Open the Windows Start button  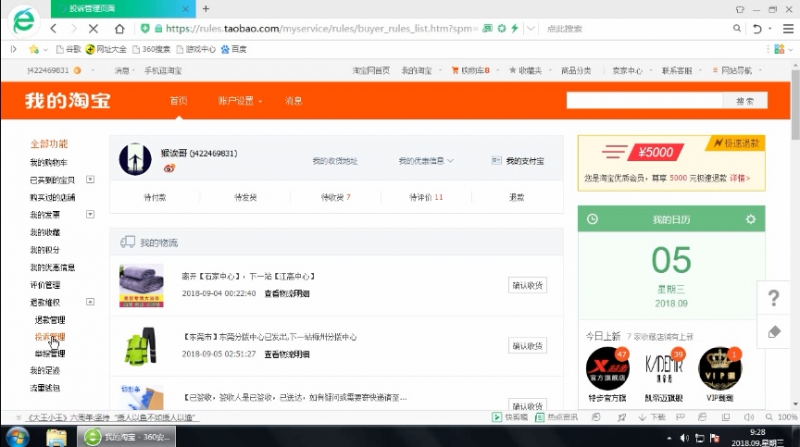[17, 437]
